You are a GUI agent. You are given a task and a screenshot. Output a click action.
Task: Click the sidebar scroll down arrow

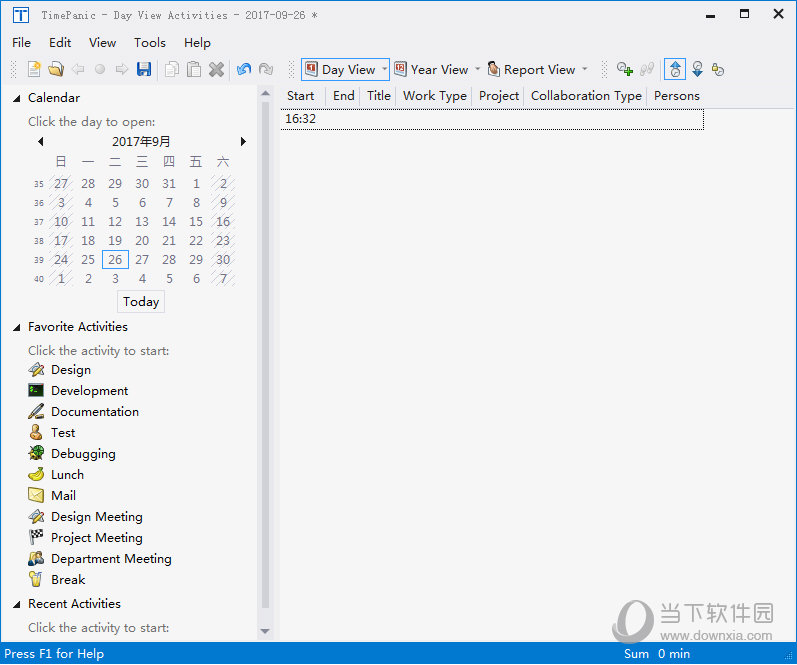265,631
